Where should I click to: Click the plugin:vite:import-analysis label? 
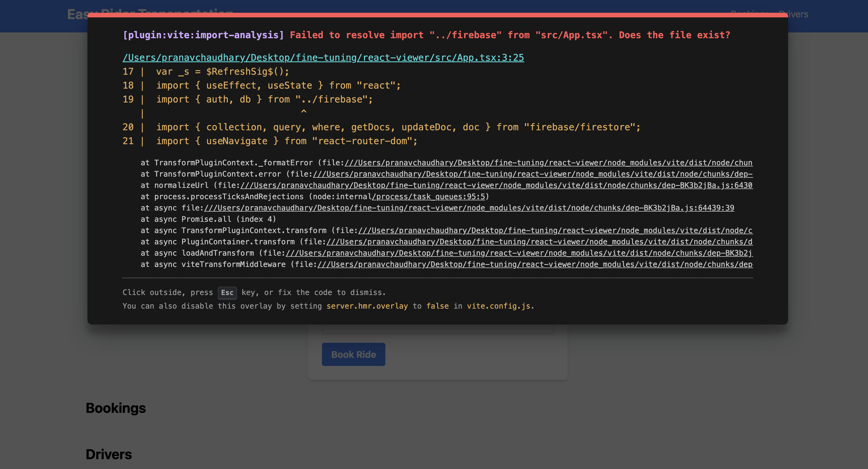pos(203,35)
